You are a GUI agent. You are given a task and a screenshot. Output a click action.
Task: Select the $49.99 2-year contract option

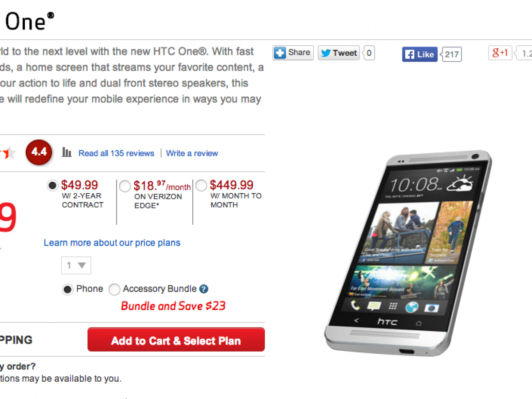click(x=52, y=185)
